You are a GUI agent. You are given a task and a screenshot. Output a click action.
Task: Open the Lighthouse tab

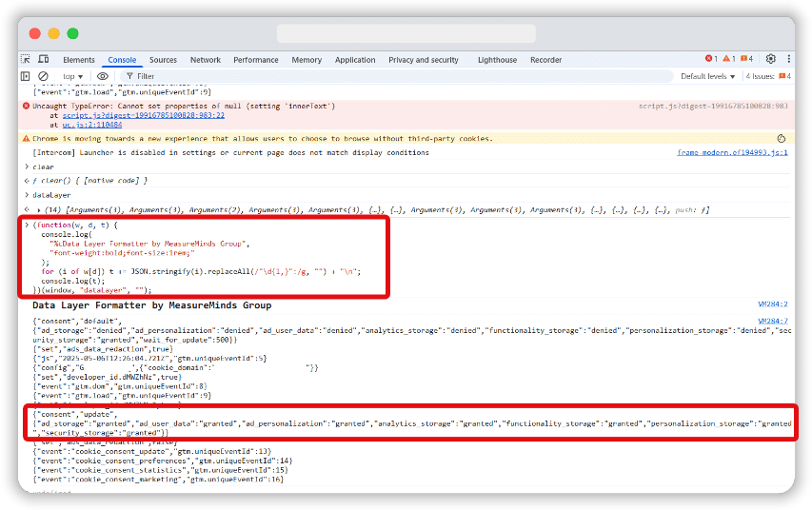click(497, 60)
